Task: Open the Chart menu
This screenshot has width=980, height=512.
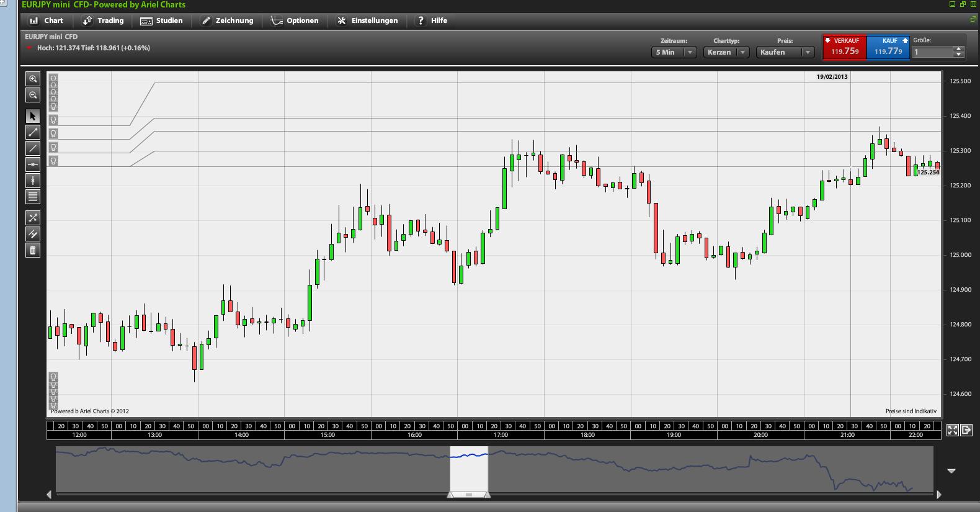Action: 47,20
